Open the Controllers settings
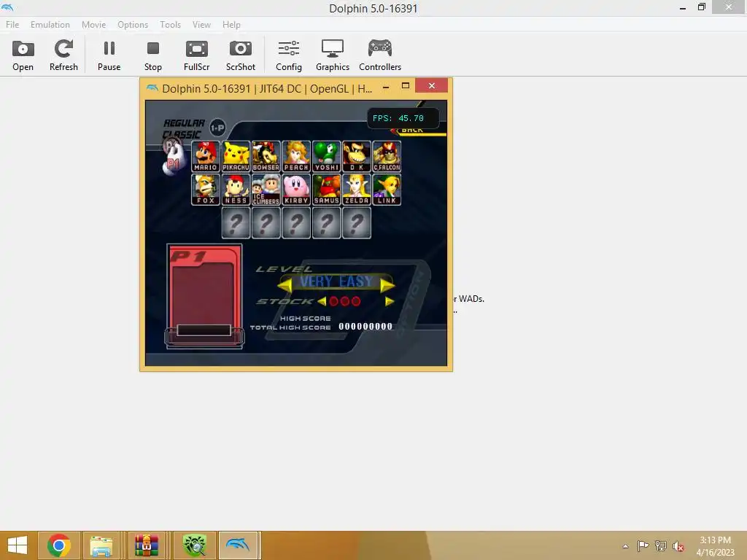747x560 pixels. (x=380, y=55)
